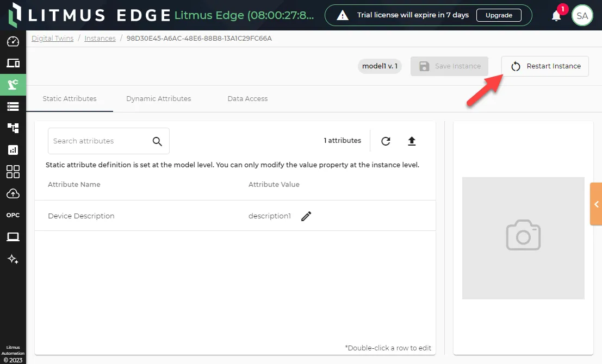Screen dimensions: 602x364
Task: Click the model1 v. 1 chip
Action: click(x=380, y=66)
